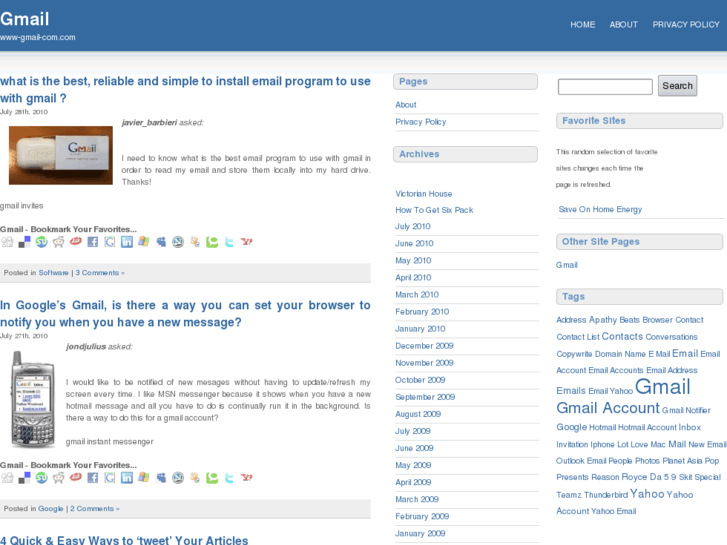Open the March 2010 archive

pos(417,295)
